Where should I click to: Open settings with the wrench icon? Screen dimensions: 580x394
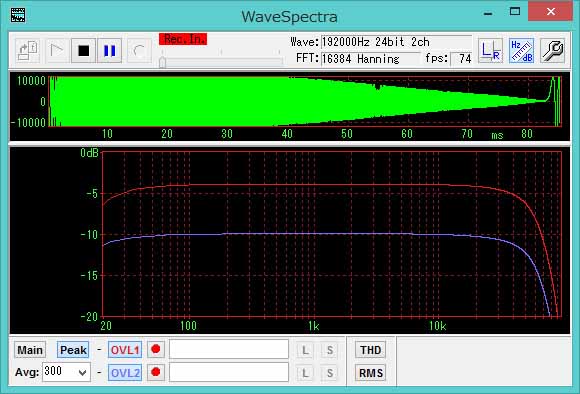[x=552, y=50]
